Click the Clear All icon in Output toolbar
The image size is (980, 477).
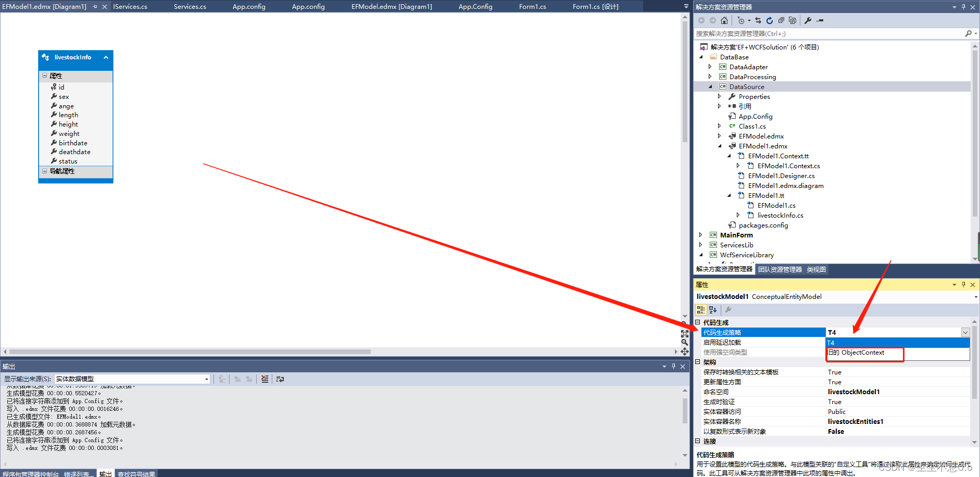click(x=265, y=379)
